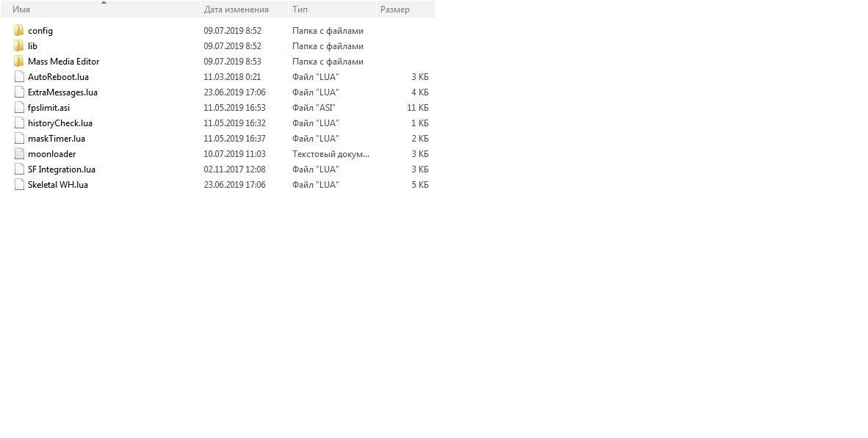Select the AutoReboot.lua file icon
This screenshot has width=868, height=438.
click(19, 77)
